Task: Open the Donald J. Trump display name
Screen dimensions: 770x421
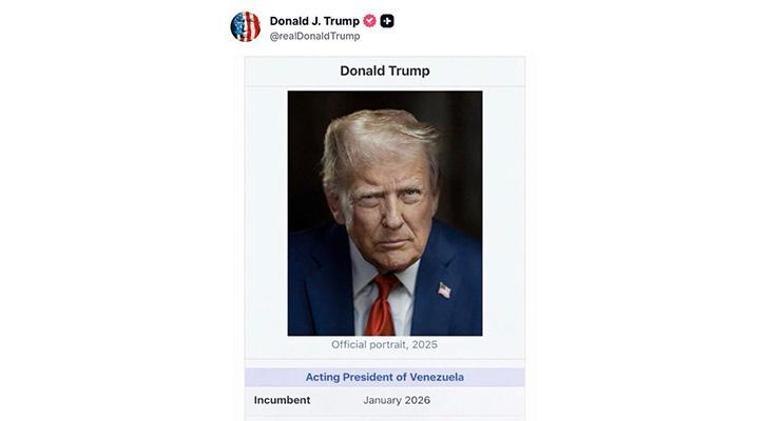Action: (314, 21)
